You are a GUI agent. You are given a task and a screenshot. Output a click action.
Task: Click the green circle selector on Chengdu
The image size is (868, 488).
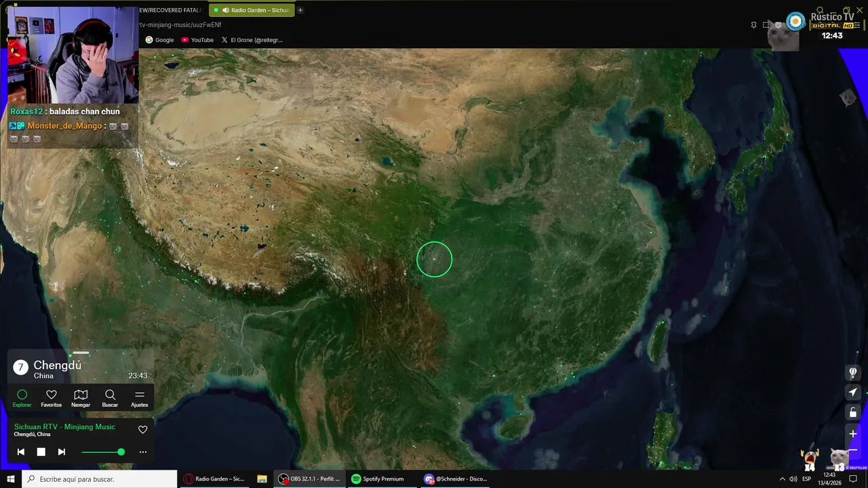(434, 259)
